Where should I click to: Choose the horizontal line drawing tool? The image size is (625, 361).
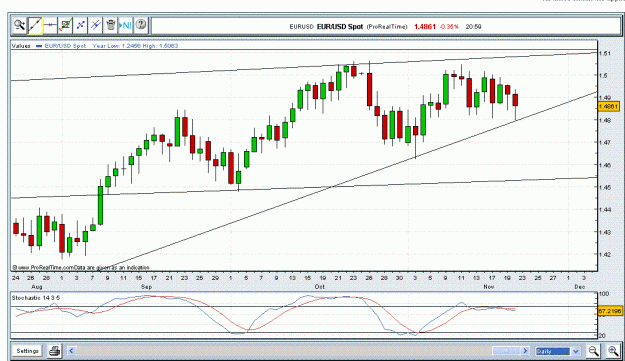[x=50, y=26]
